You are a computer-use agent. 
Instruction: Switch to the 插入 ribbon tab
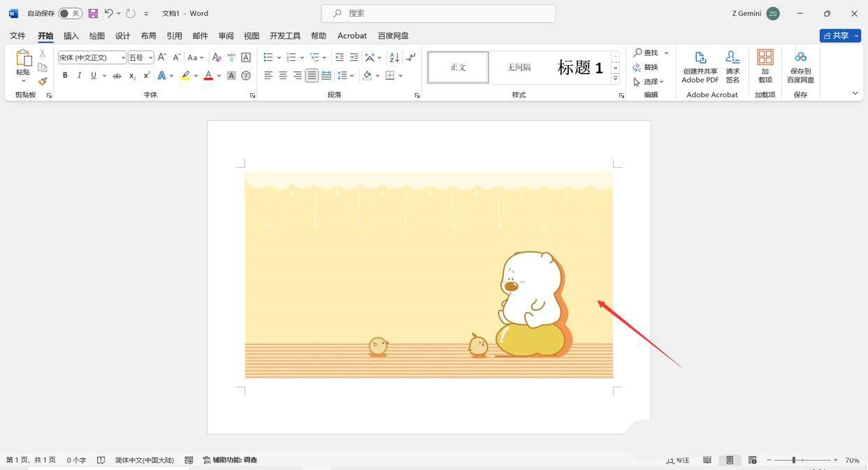click(71, 36)
